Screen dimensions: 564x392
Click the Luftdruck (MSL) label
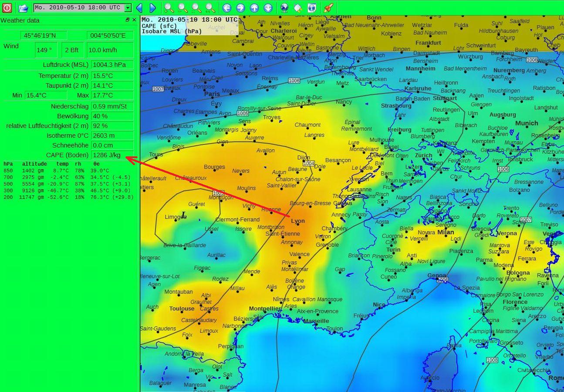point(65,65)
